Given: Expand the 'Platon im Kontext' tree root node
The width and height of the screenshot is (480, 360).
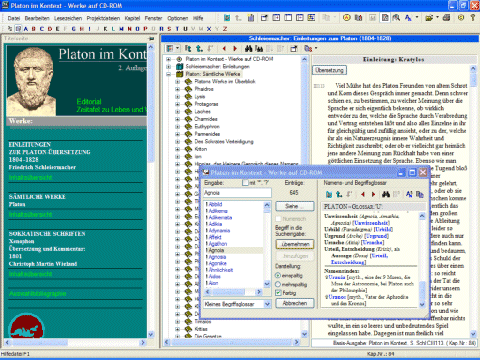Looking at the screenshot, I should click(169, 59).
